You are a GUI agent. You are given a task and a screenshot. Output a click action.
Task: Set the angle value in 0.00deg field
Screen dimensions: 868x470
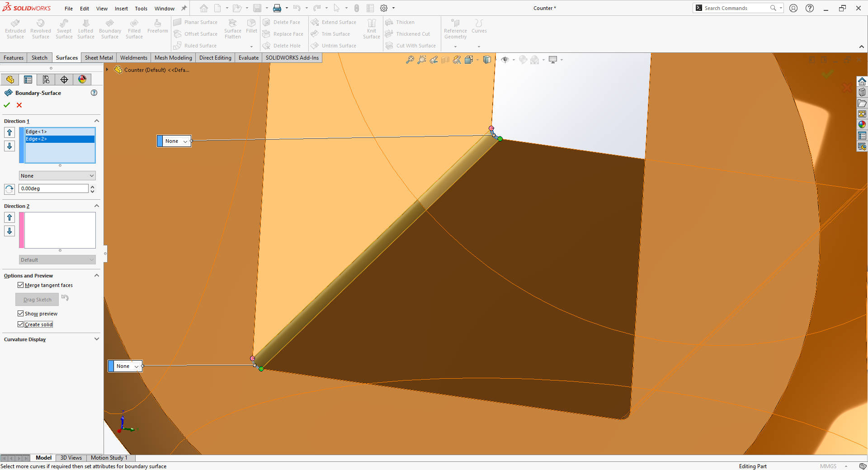tap(53, 188)
